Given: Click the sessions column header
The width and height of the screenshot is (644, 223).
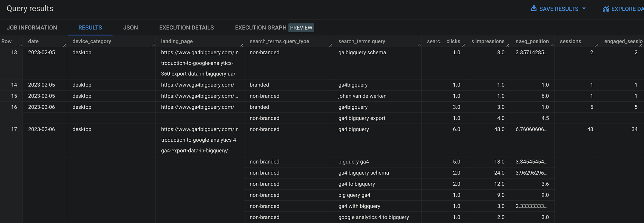Looking at the screenshot, I should tap(571, 41).
